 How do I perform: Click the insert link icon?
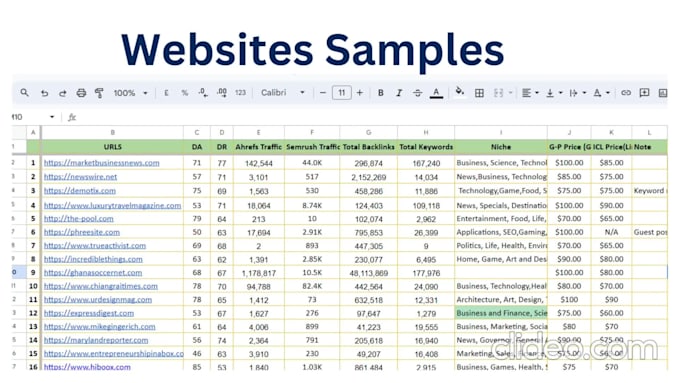click(x=625, y=93)
